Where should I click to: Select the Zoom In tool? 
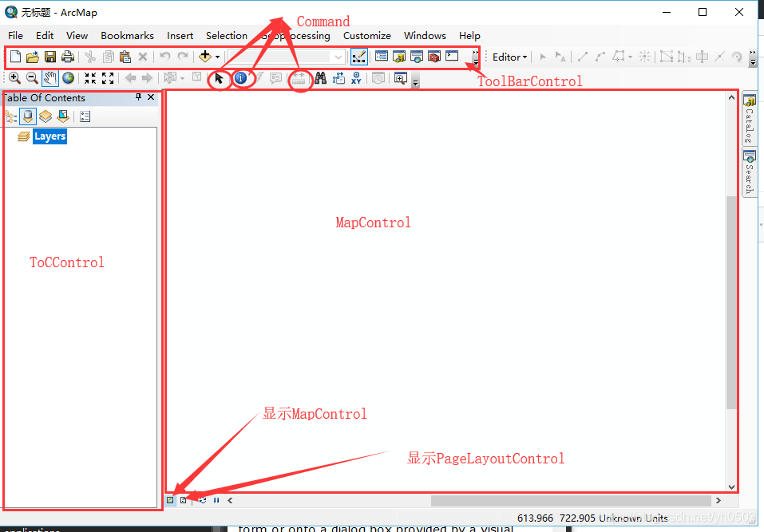click(x=14, y=78)
